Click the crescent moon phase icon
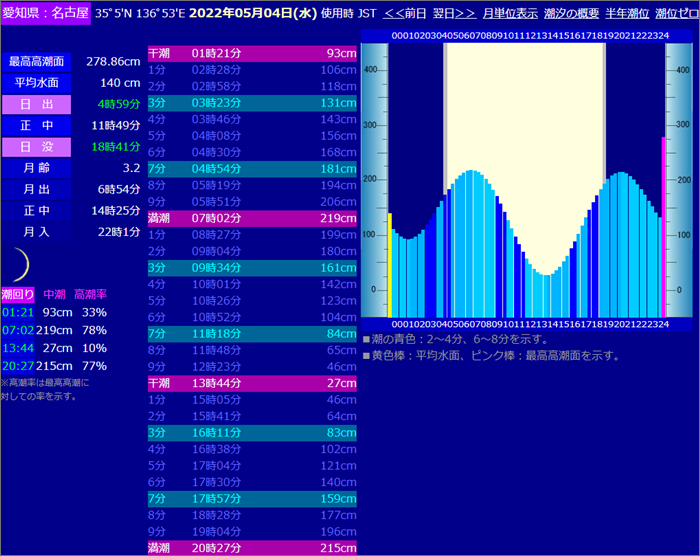 [x=21, y=264]
